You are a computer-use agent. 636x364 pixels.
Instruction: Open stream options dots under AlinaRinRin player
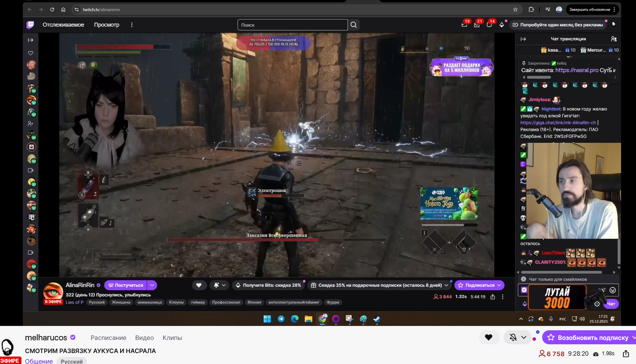click(503, 297)
